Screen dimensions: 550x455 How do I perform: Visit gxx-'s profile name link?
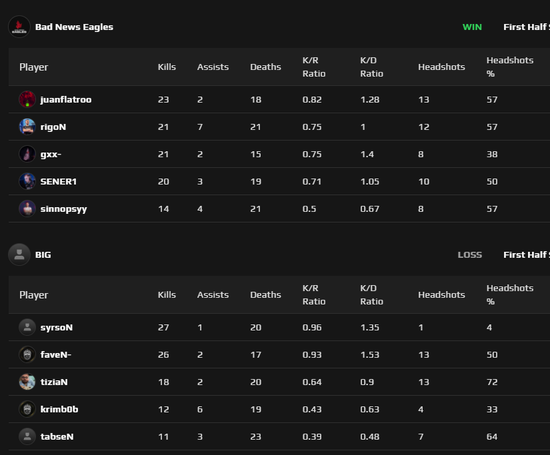[x=51, y=154]
